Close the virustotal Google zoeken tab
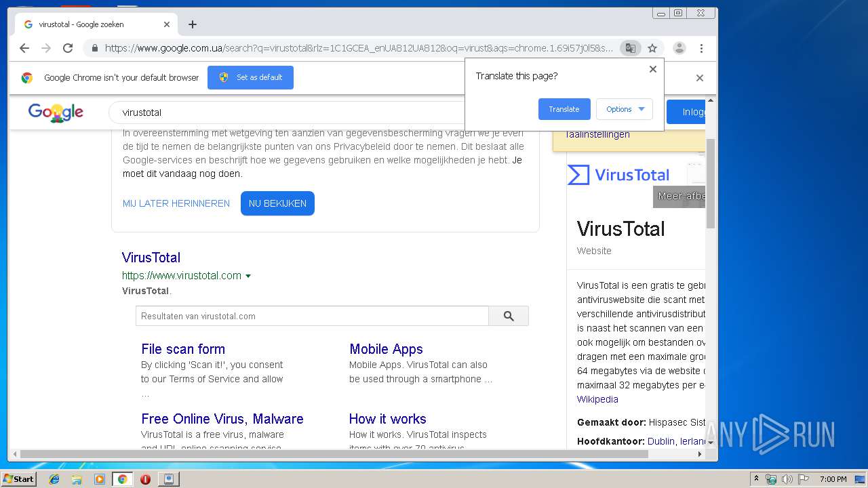Viewport: 868px width, 488px height. tap(167, 24)
